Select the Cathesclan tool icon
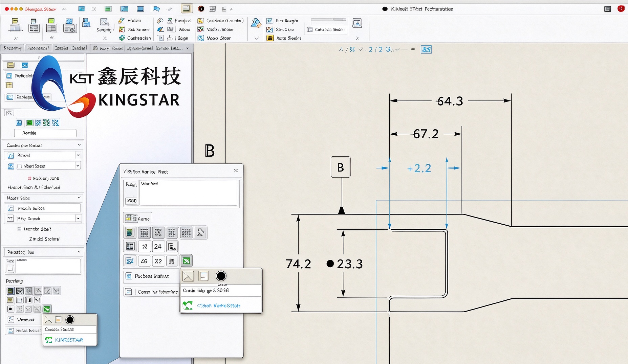This screenshot has width=628, height=364. point(122,38)
